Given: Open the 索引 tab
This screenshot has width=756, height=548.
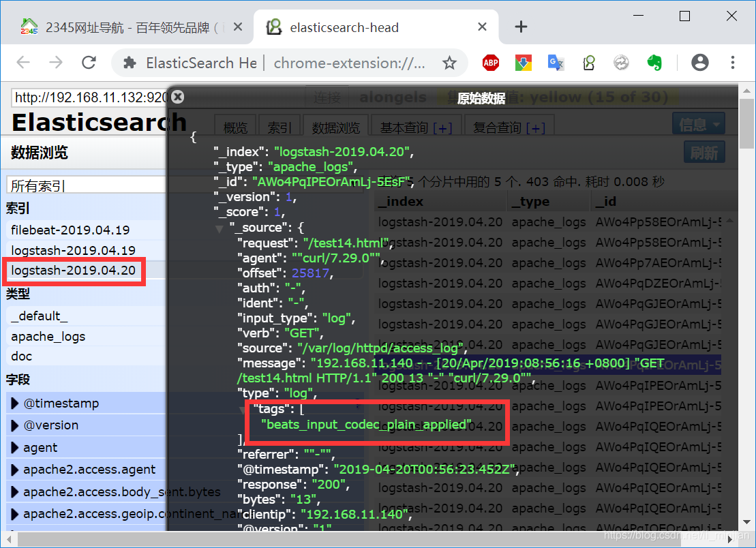Looking at the screenshot, I should [279, 127].
